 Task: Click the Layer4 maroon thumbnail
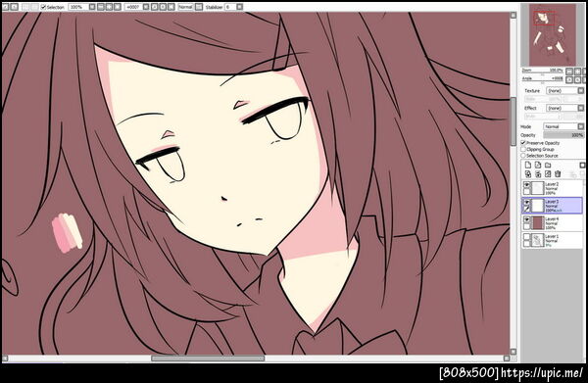(x=538, y=223)
